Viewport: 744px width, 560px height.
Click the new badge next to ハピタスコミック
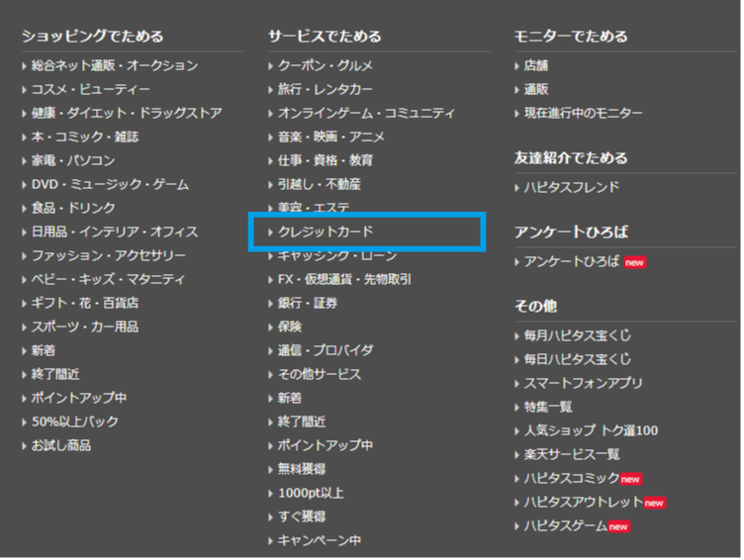[x=631, y=480]
